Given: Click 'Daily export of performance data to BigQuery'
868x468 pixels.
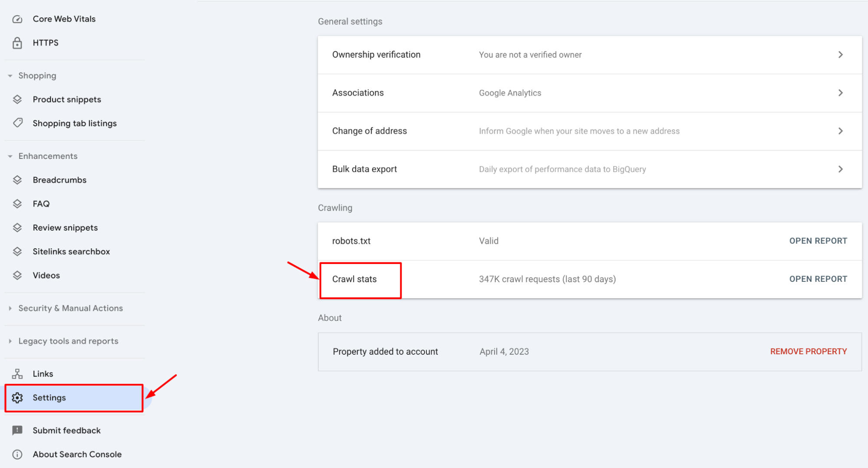Looking at the screenshot, I should click(562, 169).
